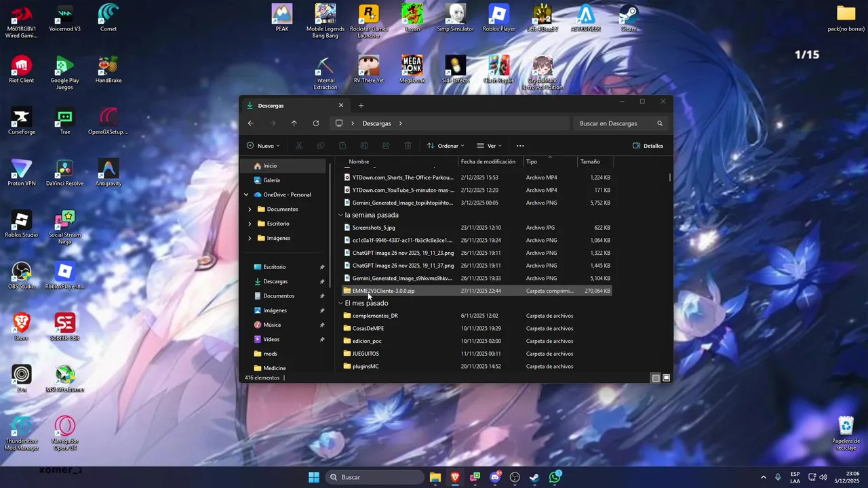Open Inicio in the navigation pane

[283, 165]
